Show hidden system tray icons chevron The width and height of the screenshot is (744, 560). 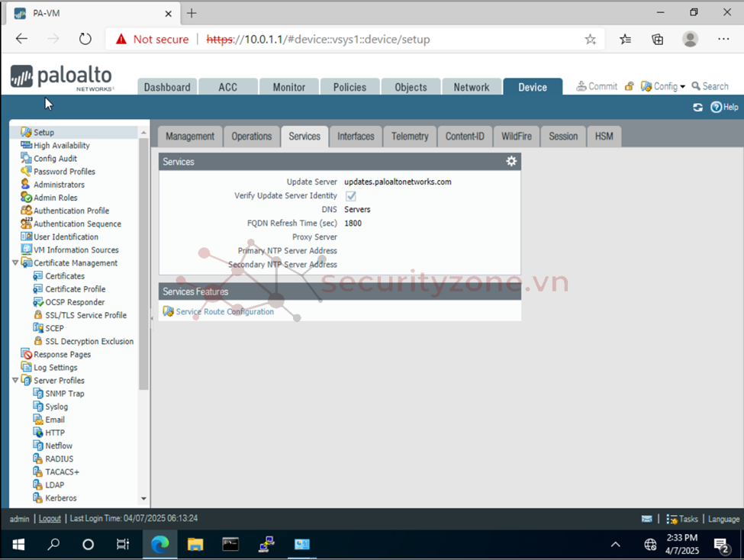[x=615, y=544]
